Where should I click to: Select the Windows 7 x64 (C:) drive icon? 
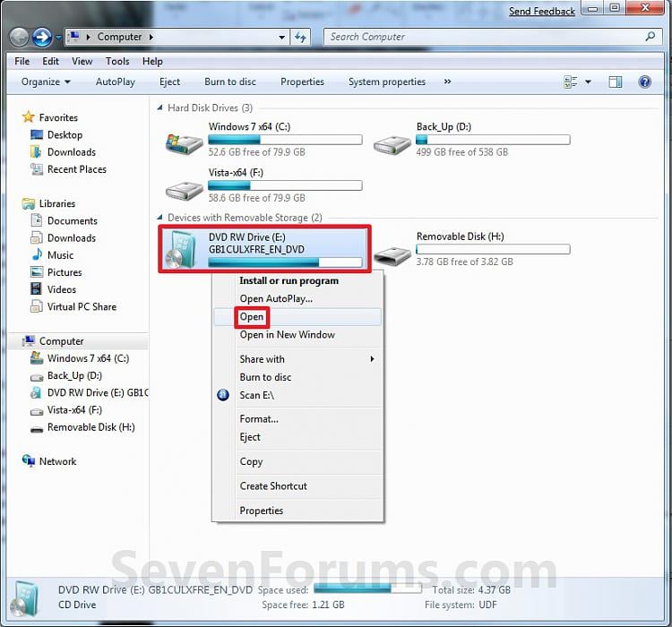[x=184, y=143]
